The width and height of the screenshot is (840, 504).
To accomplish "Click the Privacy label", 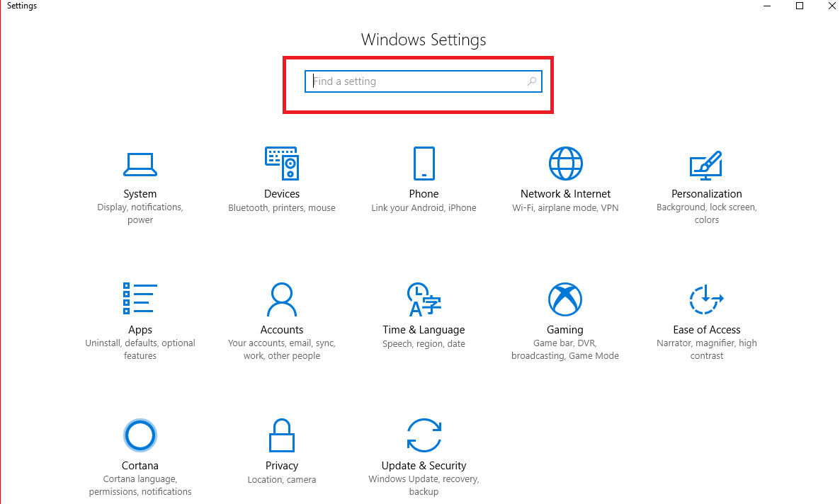I will (x=282, y=466).
